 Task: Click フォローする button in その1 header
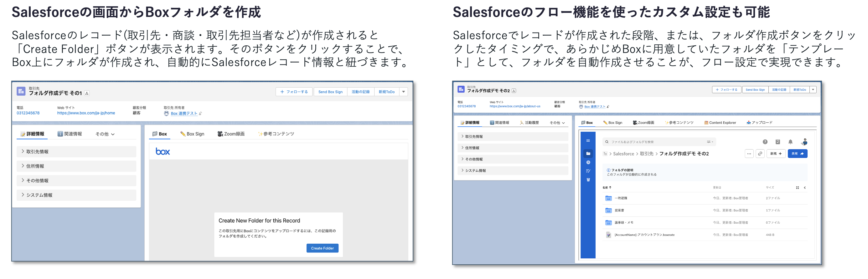[x=294, y=92]
